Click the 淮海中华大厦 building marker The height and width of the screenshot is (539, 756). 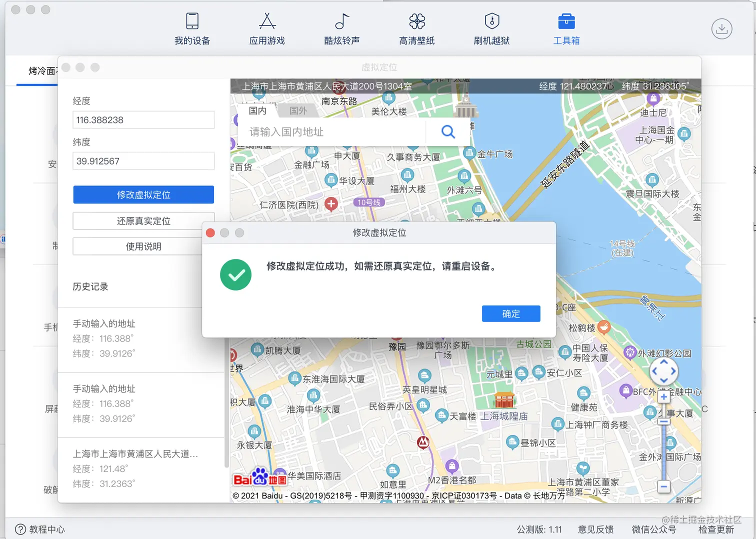coord(313,396)
